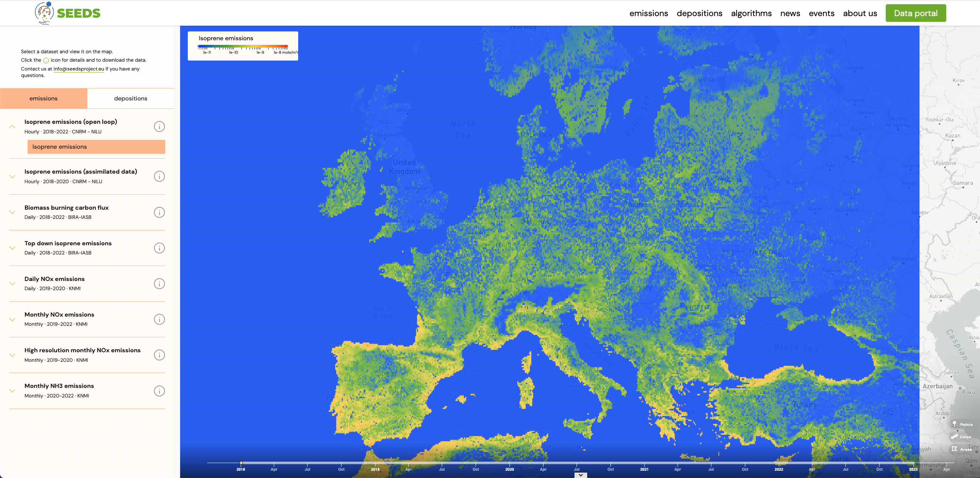Open info for High resolution monthly NOx emissions
980x478 pixels.
[159, 355]
